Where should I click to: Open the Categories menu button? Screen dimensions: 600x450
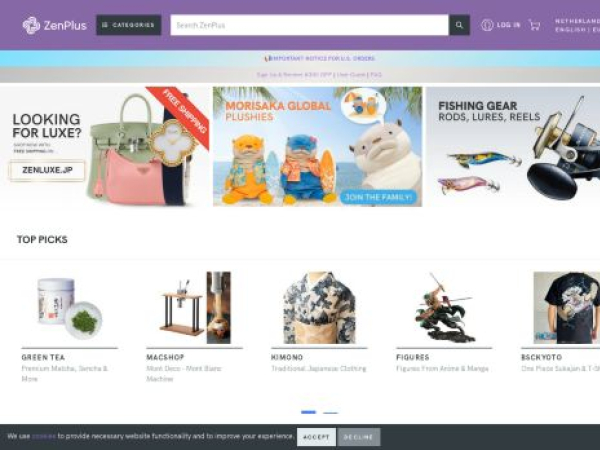(x=129, y=25)
